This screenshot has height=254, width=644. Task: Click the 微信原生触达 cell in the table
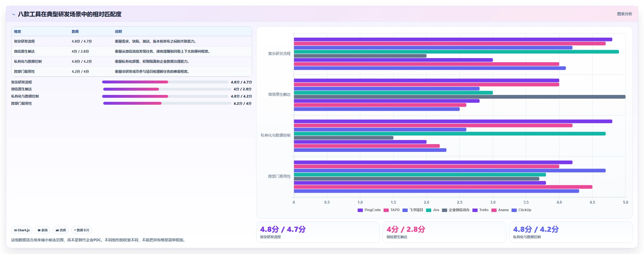click(24, 51)
